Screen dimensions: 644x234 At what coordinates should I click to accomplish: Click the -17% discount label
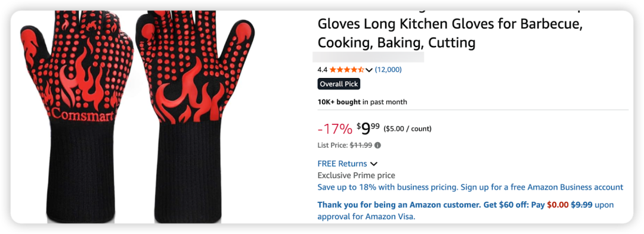pos(335,129)
